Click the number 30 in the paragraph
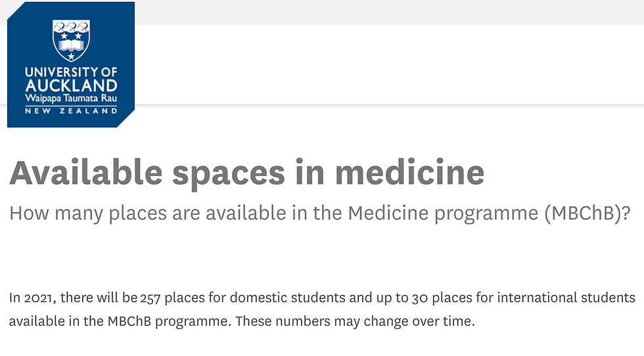644x356 pixels. click(x=420, y=298)
